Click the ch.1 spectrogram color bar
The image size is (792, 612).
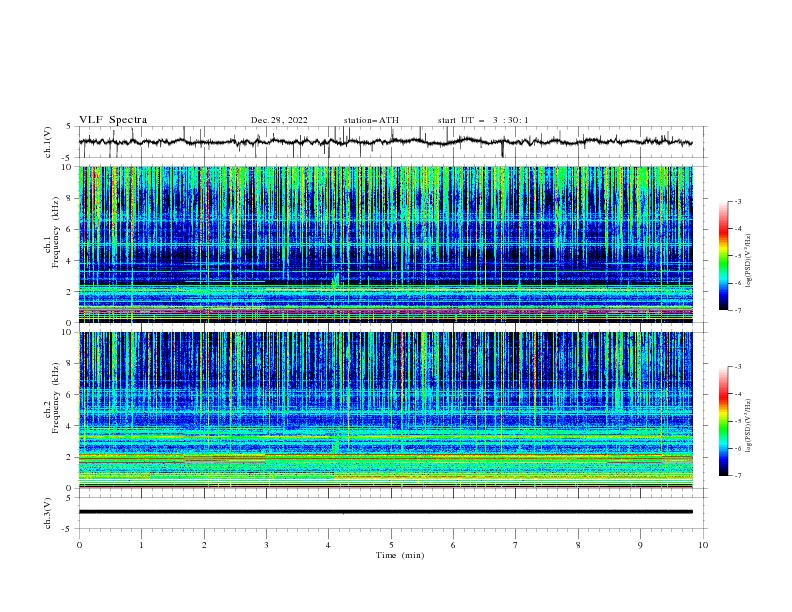coord(724,256)
